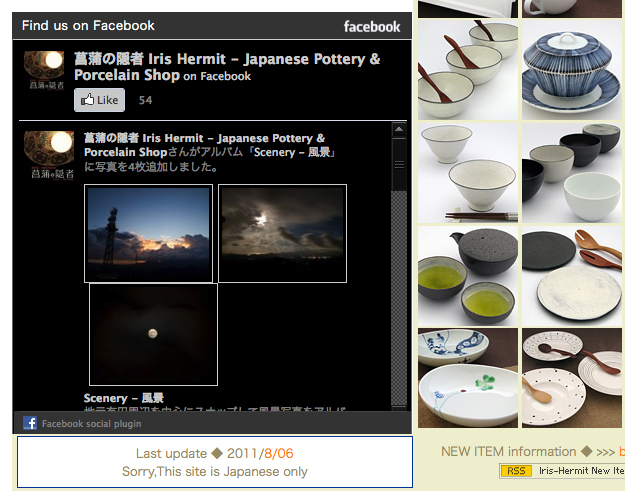The width and height of the screenshot is (625, 491).
Task: Click the like count 54
Action: [145, 100]
